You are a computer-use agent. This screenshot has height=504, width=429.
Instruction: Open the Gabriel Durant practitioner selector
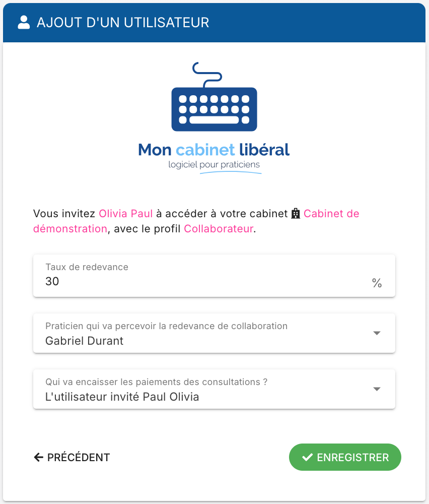(214, 333)
